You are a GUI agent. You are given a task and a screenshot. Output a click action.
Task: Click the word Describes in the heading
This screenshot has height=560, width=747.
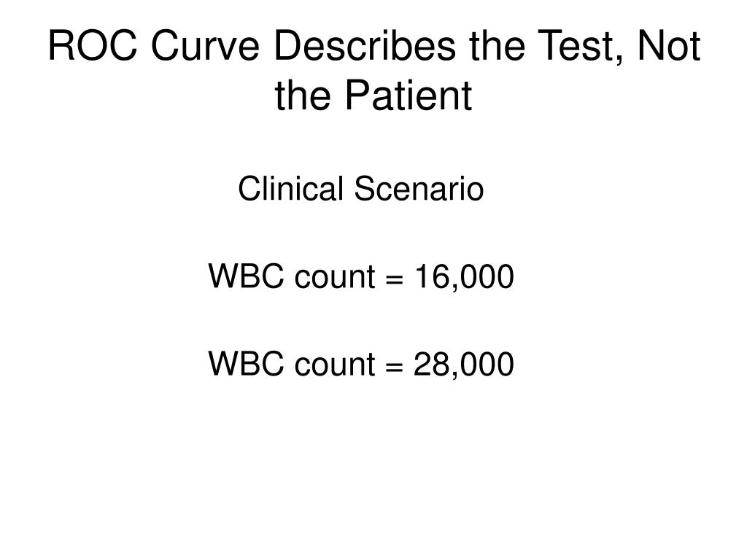pos(365,46)
